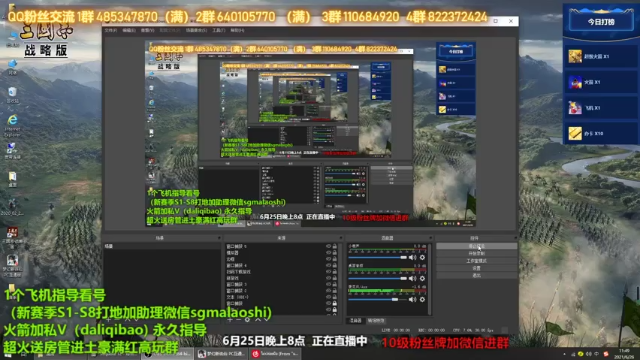Open the 编辑 menu

(x=129, y=30)
